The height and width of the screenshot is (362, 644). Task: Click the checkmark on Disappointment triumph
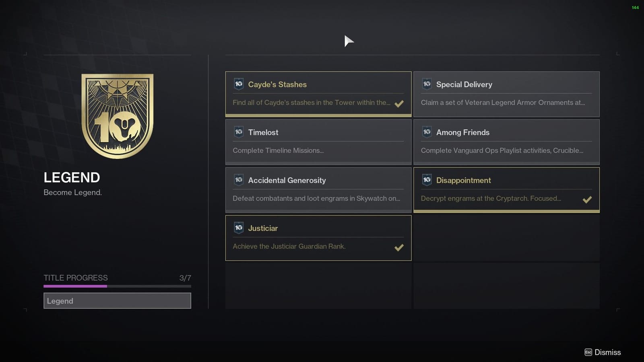(587, 199)
